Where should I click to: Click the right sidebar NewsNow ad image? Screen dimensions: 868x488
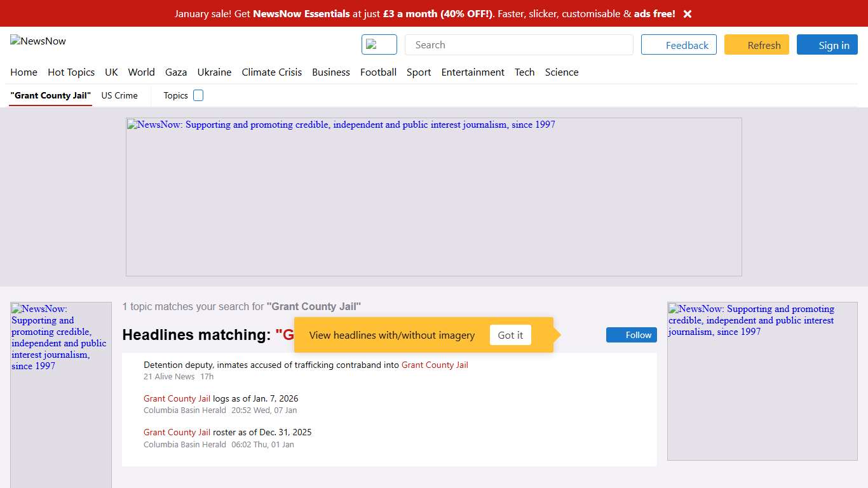(x=762, y=381)
